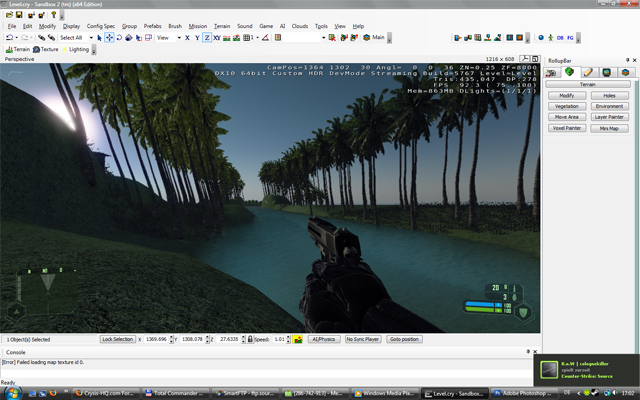Click the Goto position button
The width and height of the screenshot is (640, 400).
pyautogui.click(x=404, y=339)
